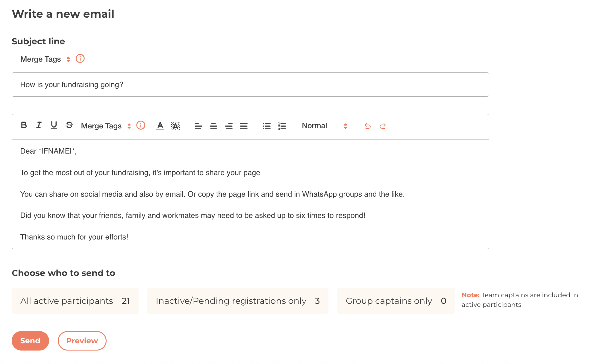
Task: Click the 'Dear *|FNAME|*,' line
Action: (x=49, y=151)
